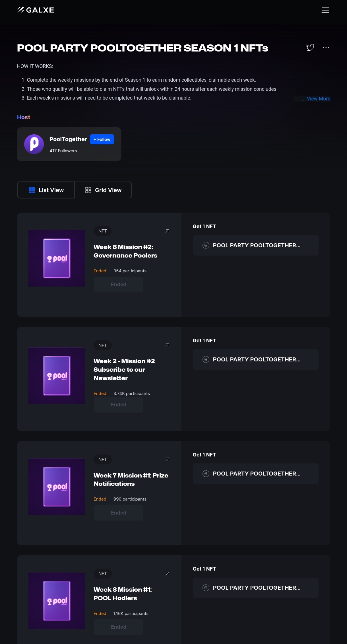347x644 pixels.
Task: Open the Week 7 Prize Notifications title
Action: tap(131, 480)
